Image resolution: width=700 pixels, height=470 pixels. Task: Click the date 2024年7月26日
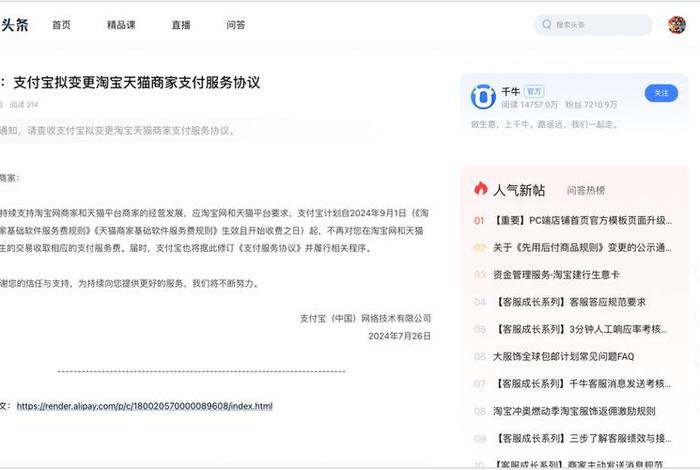400,336
